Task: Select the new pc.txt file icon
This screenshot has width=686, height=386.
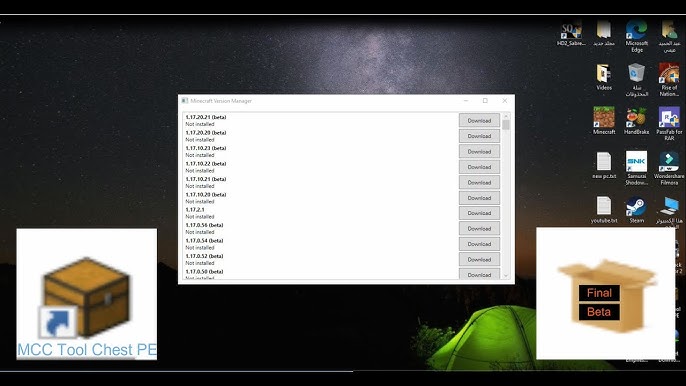Action: pyautogui.click(x=604, y=165)
